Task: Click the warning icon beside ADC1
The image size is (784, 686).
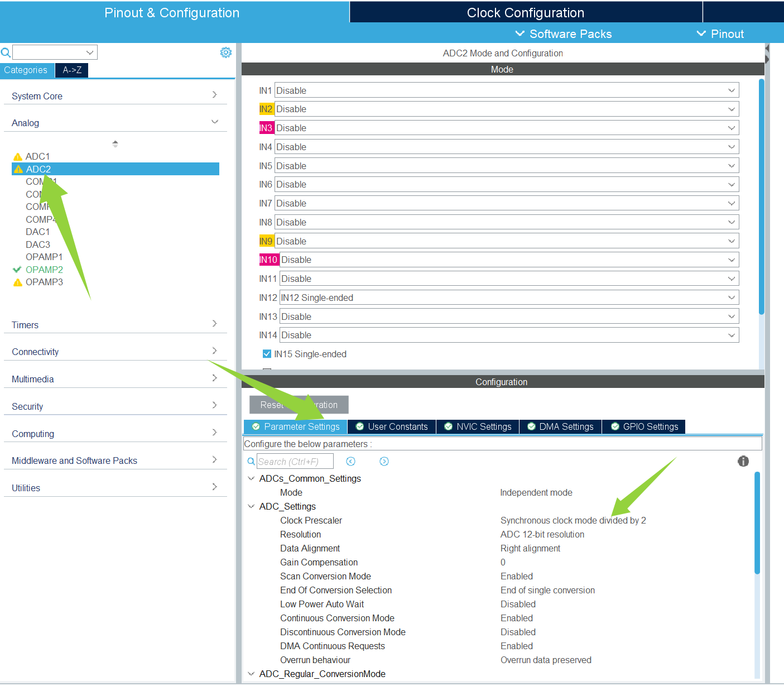Action: [x=18, y=157]
